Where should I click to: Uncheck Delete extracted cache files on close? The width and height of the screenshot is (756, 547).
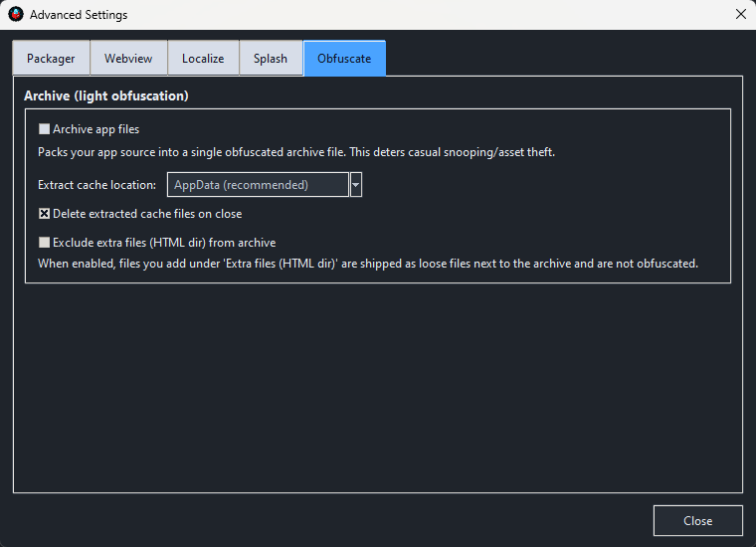44,214
